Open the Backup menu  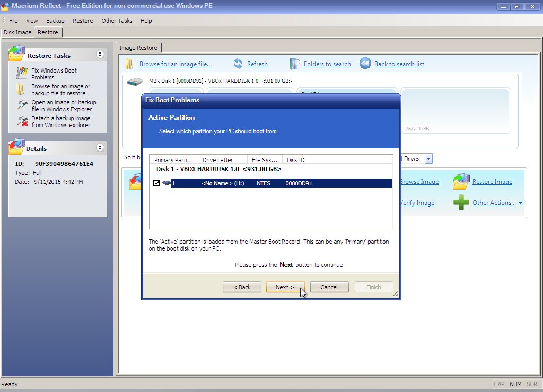[55, 21]
